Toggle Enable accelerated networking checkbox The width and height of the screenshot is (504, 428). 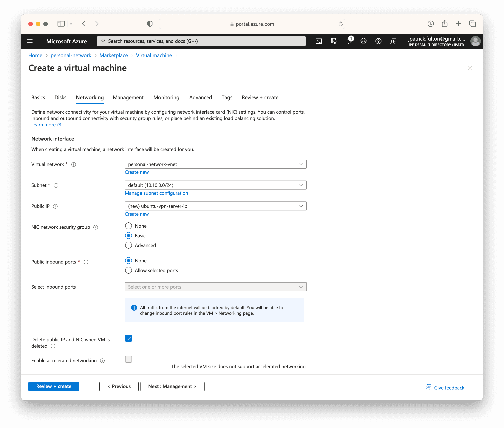pos(128,359)
